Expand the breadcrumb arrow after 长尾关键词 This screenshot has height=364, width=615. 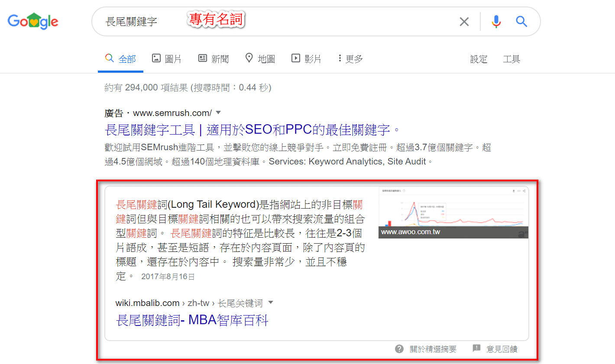pos(270,303)
